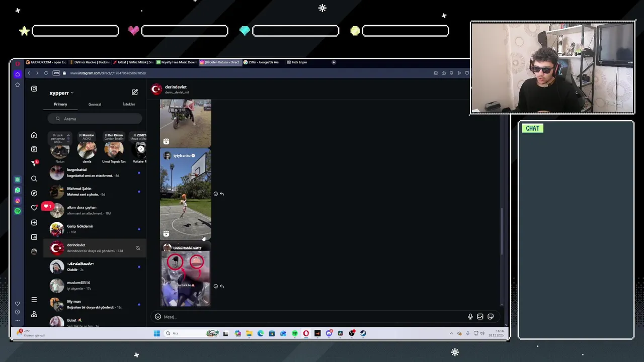This screenshot has height=362, width=644.
Task: Open Umut Toprak Tan's note avatar
Action: pos(114,150)
